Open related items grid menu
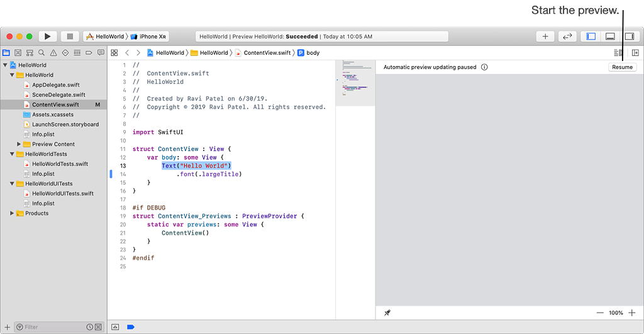 (x=114, y=53)
